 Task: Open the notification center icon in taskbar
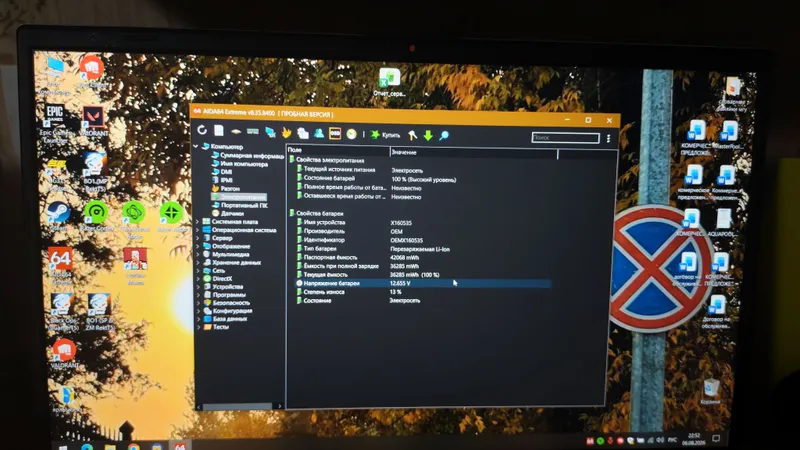pyautogui.click(x=716, y=438)
